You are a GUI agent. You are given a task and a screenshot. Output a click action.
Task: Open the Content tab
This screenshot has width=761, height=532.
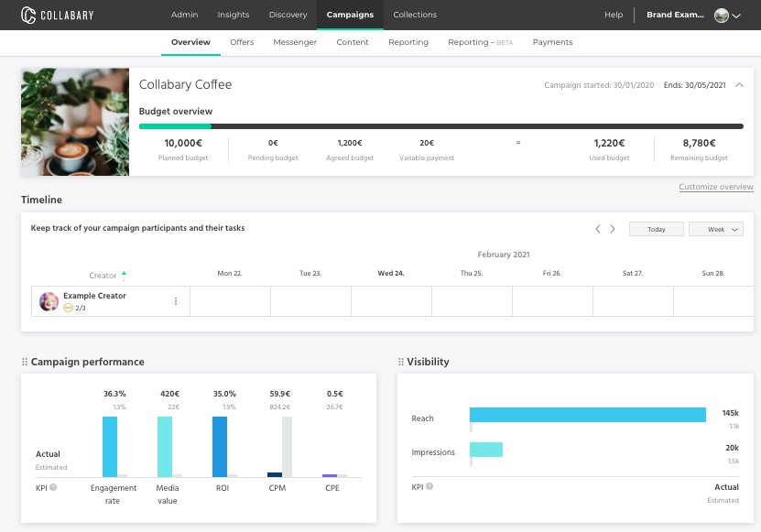point(353,42)
